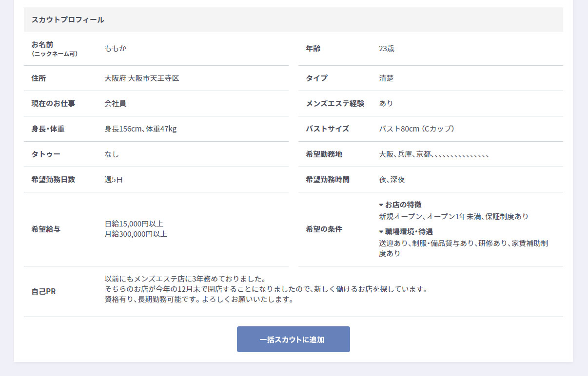Click the address 大阪府 大阪市天王寺区
This screenshot has height=376, width=588.
(142, 78)
